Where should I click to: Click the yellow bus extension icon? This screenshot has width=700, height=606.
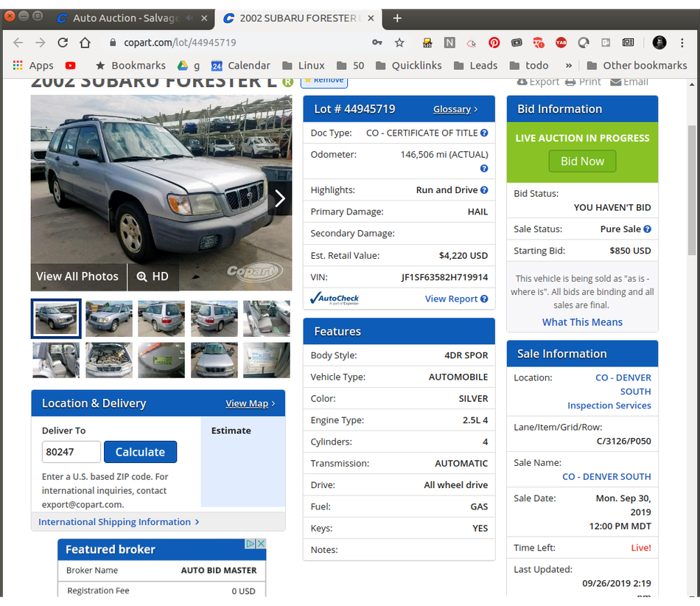pyautogui.click(x=427, y=43)
